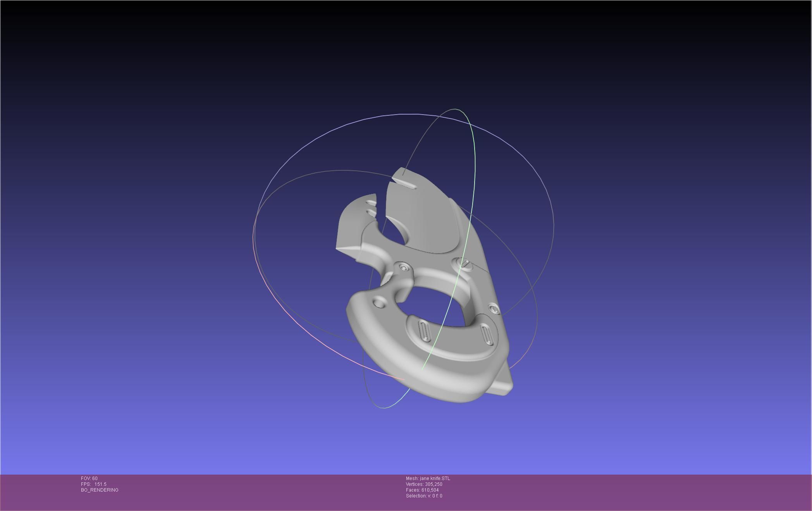812x511 pixels.
Task: Click the 'Mesh: jane knife.STL' text
Action: 428,478
